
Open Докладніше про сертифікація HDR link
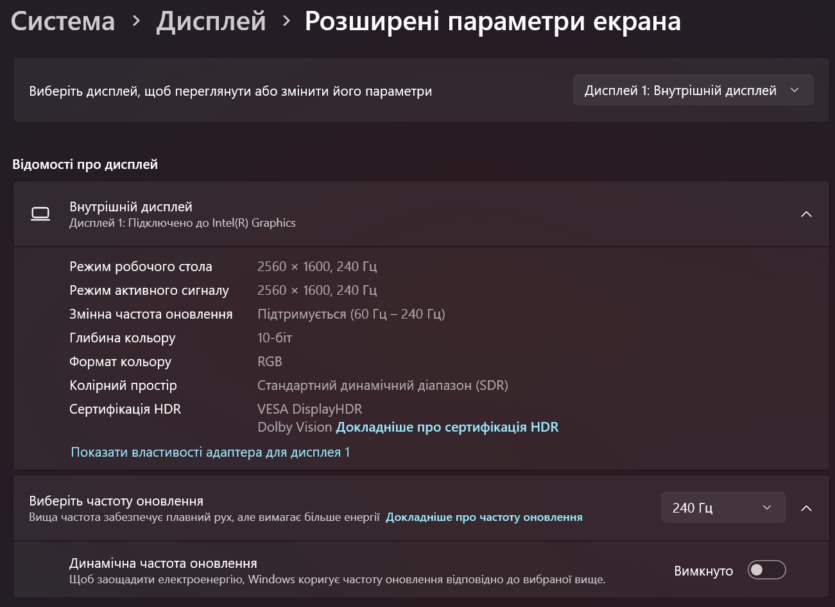pyautogui.click(x=447, y=427)
